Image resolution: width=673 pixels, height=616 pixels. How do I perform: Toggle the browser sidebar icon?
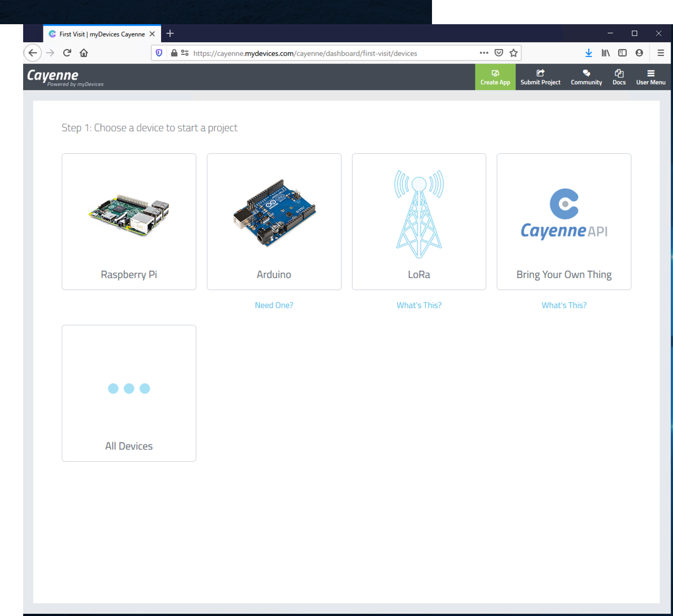coord(622,53)
